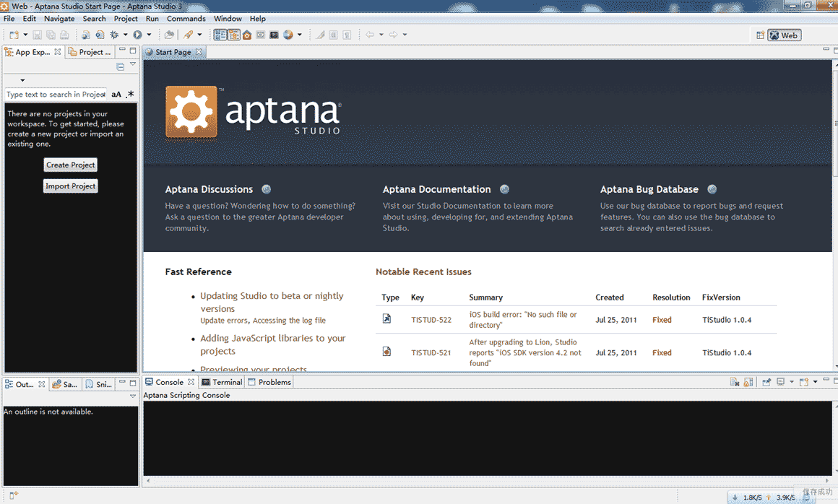Image resolution: width=838 pixels, height=504 pixels.
Task: Click the globe icon beside Aptana Discussions
Action: pyautogui.click(x=266, y=189)
